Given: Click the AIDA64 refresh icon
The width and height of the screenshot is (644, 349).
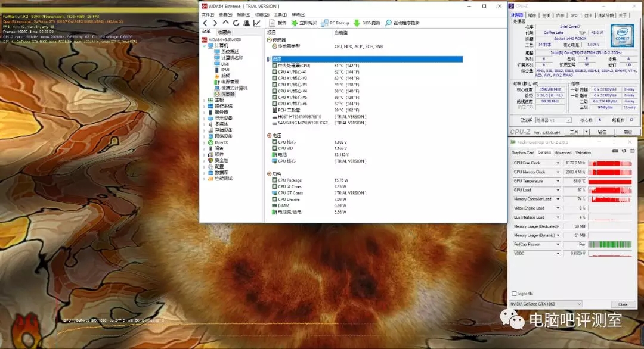Looking at the screenshot, I should [236, 23].
